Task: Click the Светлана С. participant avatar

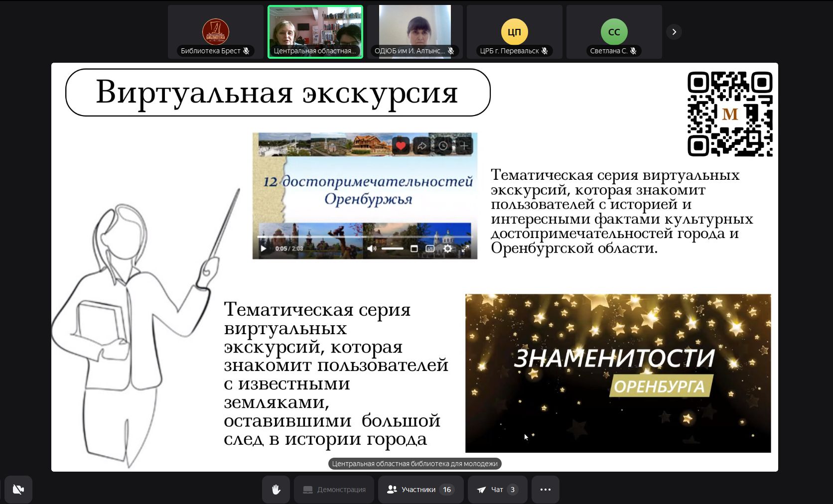Action: click(x=614, y=32)
